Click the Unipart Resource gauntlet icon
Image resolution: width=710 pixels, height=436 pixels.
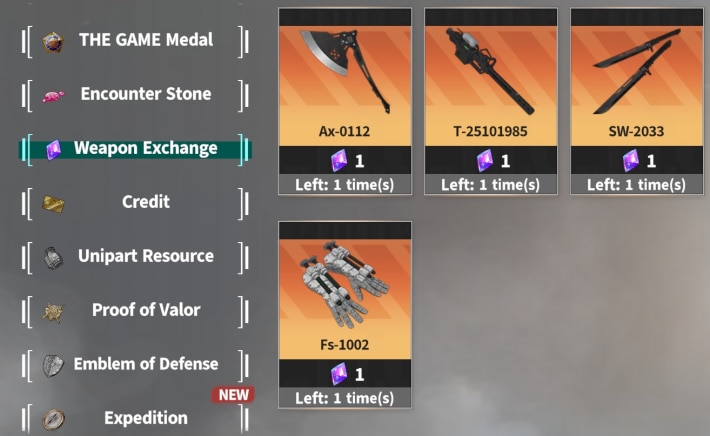tap(53, 258)
